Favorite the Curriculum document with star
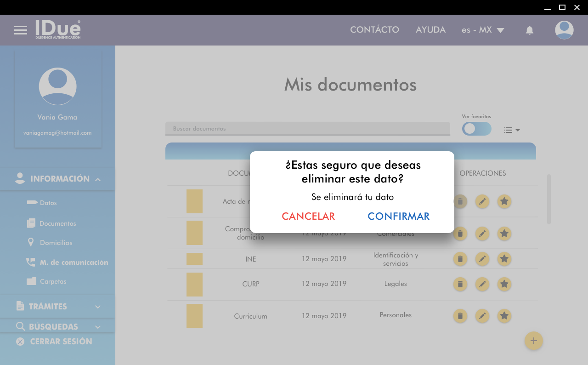Viewport: 588px width, 365px height. click(504, 316)
